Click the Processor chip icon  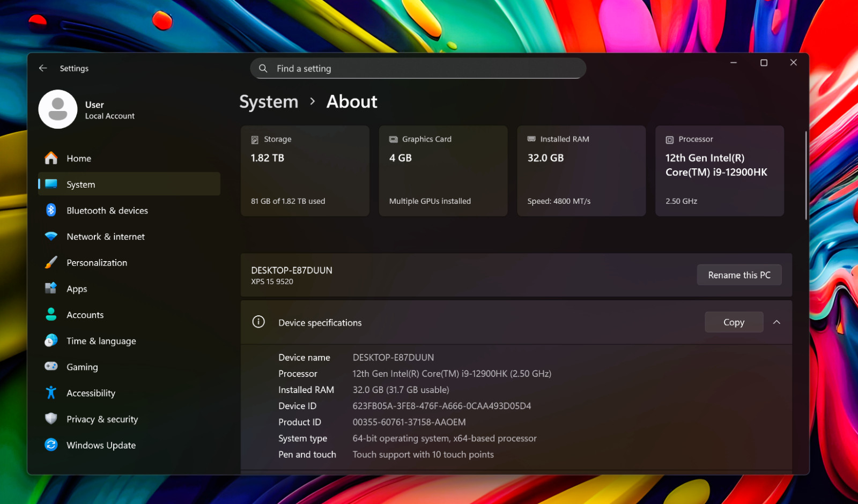point(670,139)
